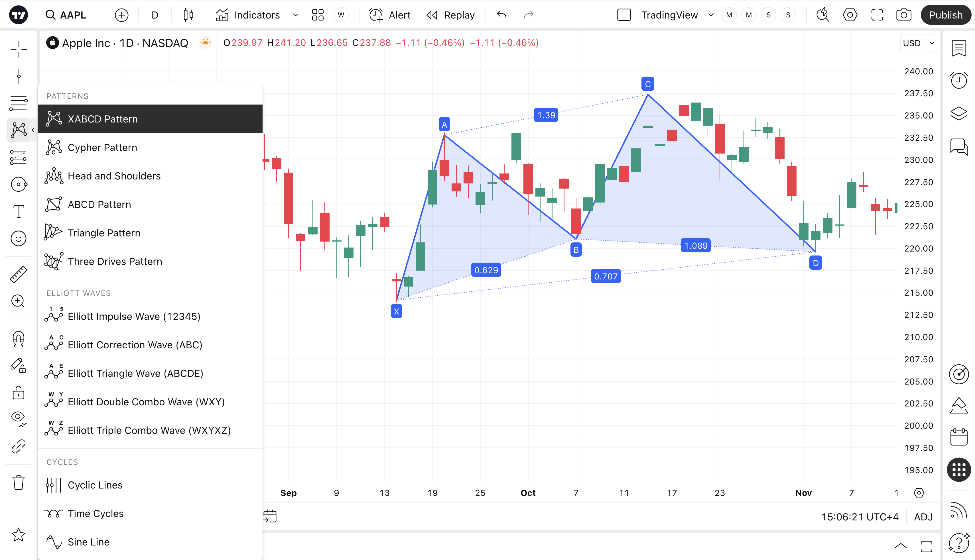The image size is (975, 560).
Task: Take a chart snapshot with camera icon
Action: (903, 15)
